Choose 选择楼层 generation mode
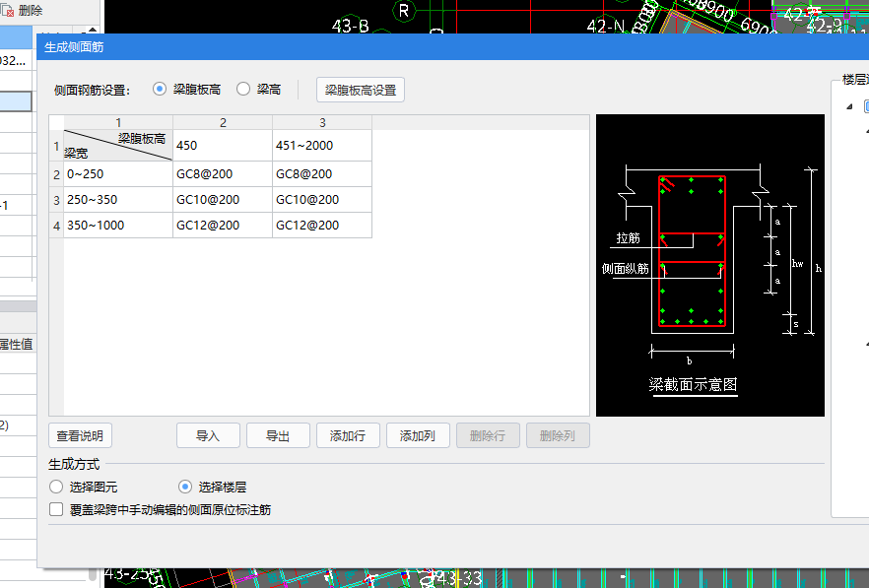Image resolution: width=869 pixels, height=588 pixels. point(185,487)
